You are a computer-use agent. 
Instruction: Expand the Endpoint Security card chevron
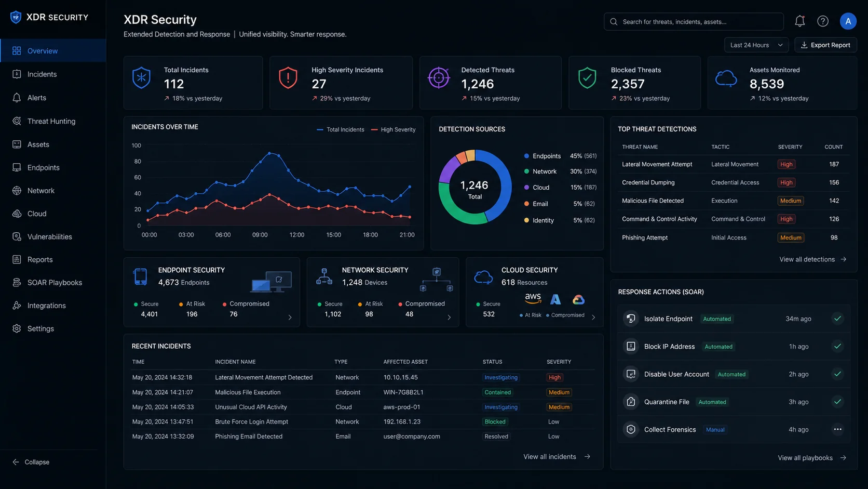[290, 318]
